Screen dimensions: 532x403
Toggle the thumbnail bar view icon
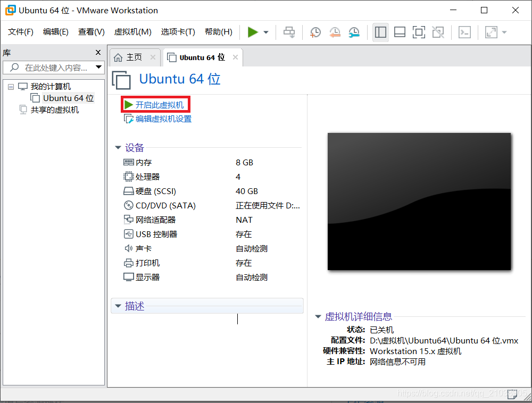(400, 32)
